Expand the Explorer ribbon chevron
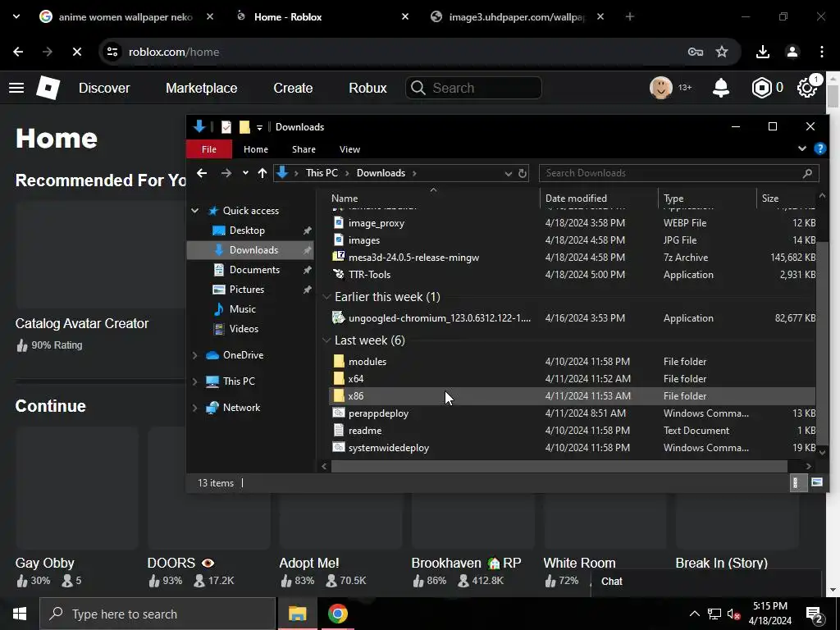This screenshot has height=630, width=840. (x=802, y=148)
